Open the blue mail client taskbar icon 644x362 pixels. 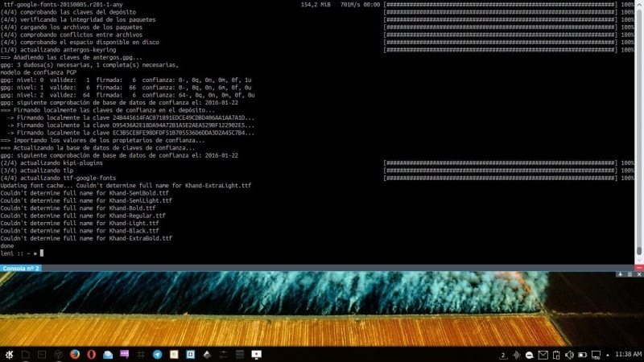point(108,355)
